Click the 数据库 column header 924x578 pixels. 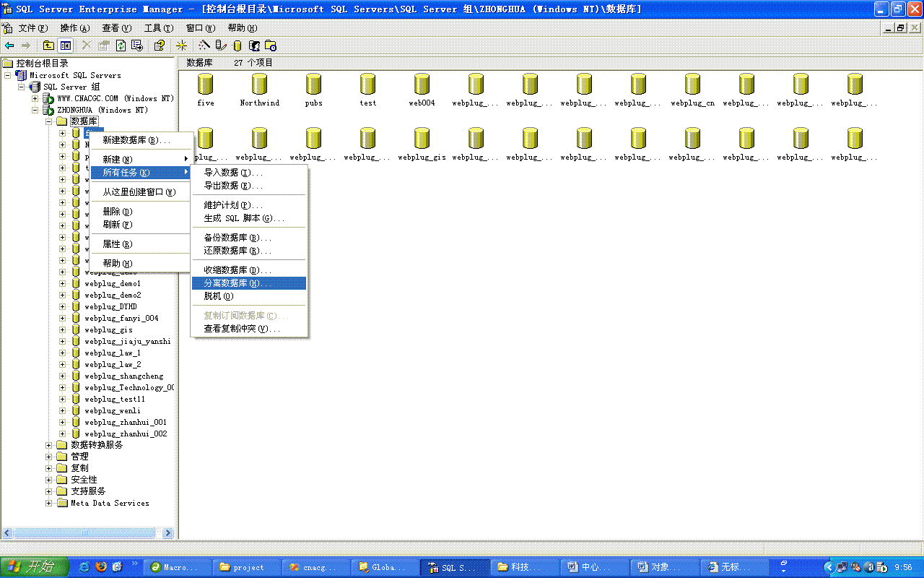pyautogui.click(x=200, y=63)
